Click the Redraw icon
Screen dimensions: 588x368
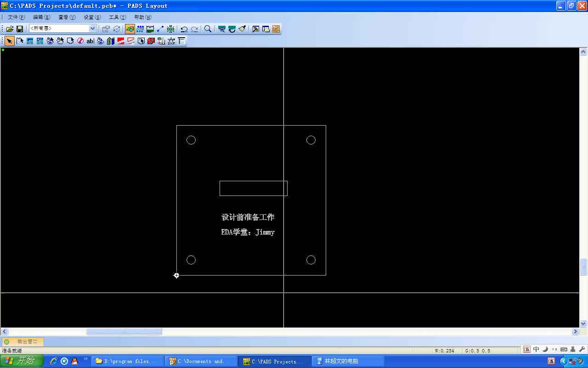[x=232, y=29]
